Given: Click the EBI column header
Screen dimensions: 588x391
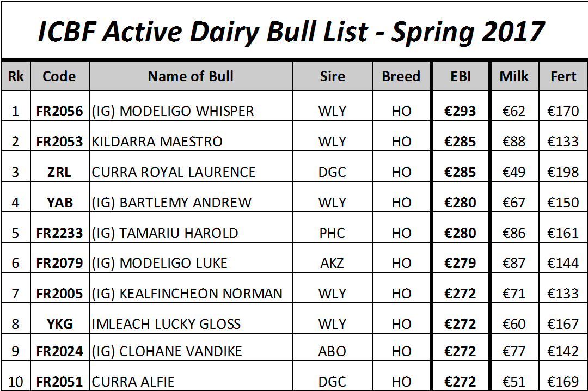Looking at the screenshot, I should coord(461,76).
